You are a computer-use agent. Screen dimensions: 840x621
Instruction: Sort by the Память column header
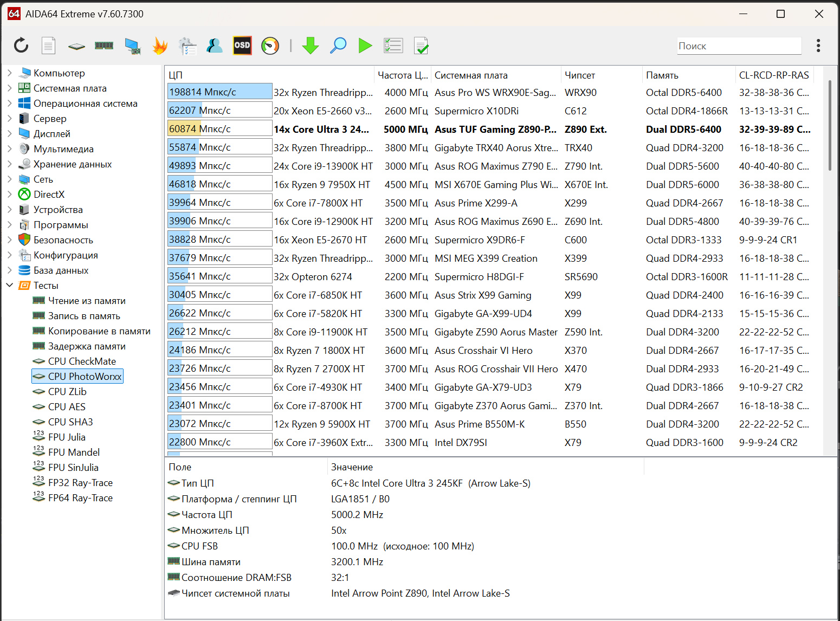pos(689,75)
